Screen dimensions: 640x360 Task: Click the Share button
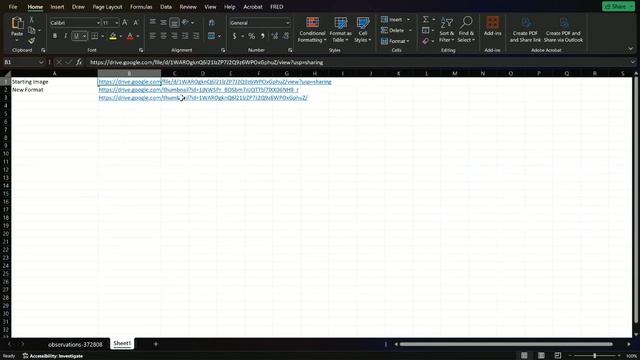coord(618,7)
